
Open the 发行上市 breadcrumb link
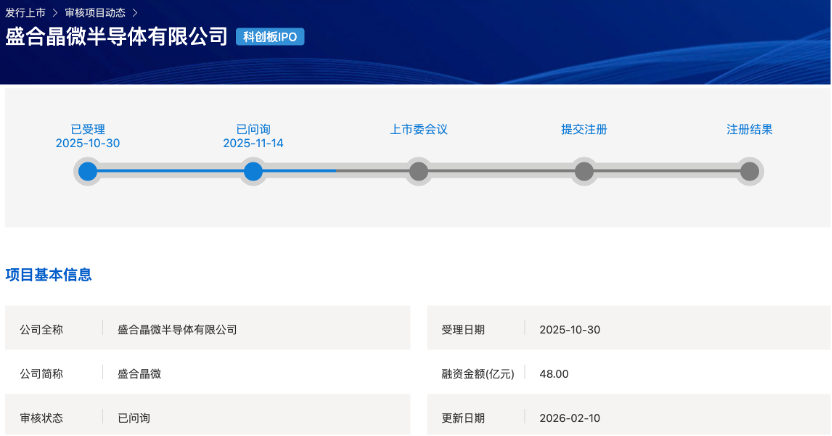25,13
